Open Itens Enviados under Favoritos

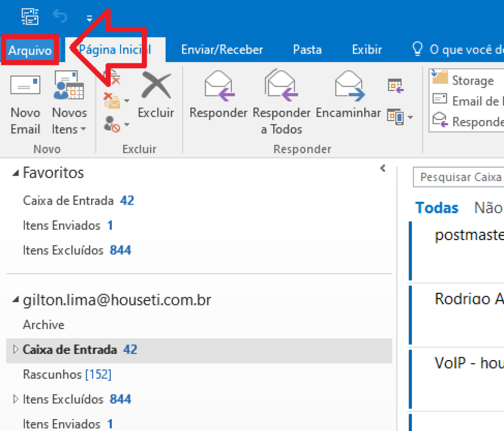(x=68, y=225)
